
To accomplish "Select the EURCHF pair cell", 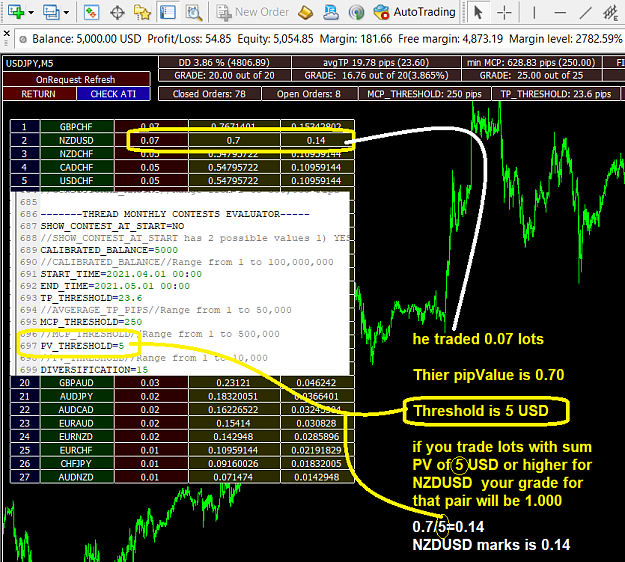I will click(x=77, y=450).
